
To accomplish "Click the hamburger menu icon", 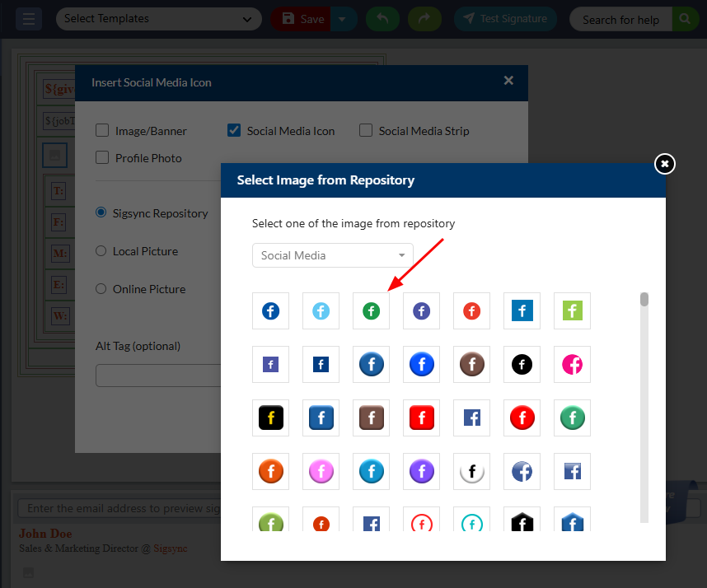I will 29,19.
